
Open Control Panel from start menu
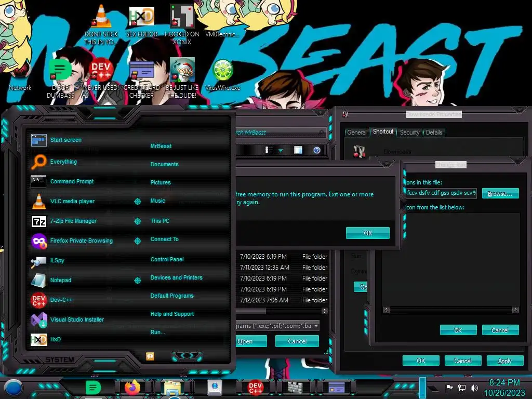[167, 259]
